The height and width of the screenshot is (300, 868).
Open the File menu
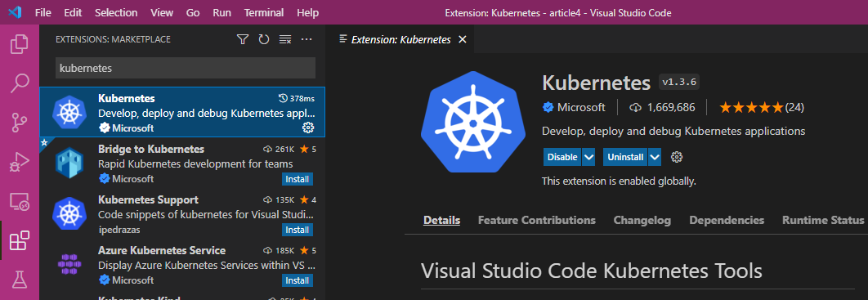(43, 12)
